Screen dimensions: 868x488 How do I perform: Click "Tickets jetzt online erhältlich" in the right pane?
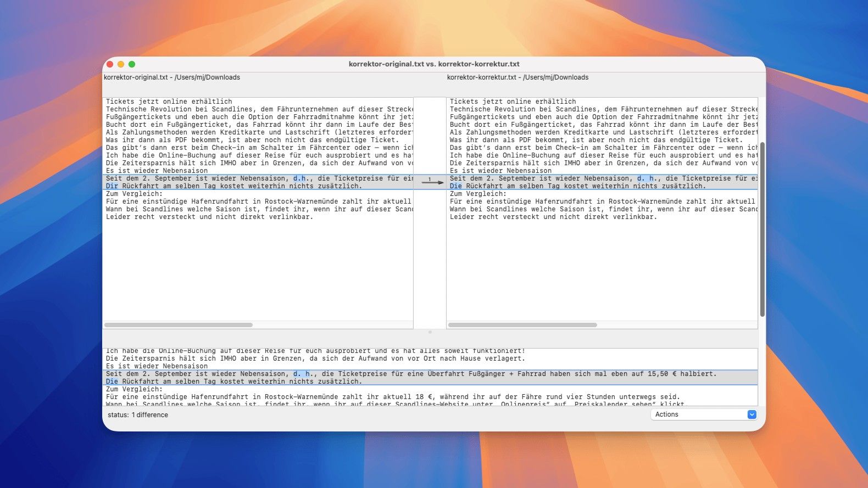[513, 102]
